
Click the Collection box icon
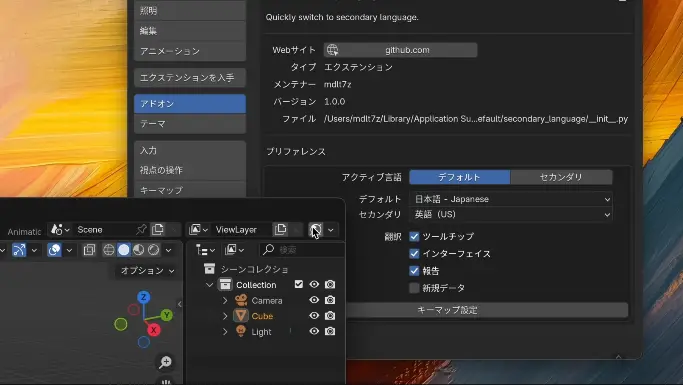click(x=225, y=284)
